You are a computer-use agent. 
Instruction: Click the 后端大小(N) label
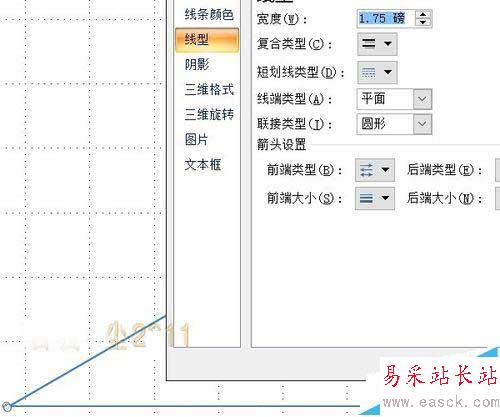click(444, 199)
